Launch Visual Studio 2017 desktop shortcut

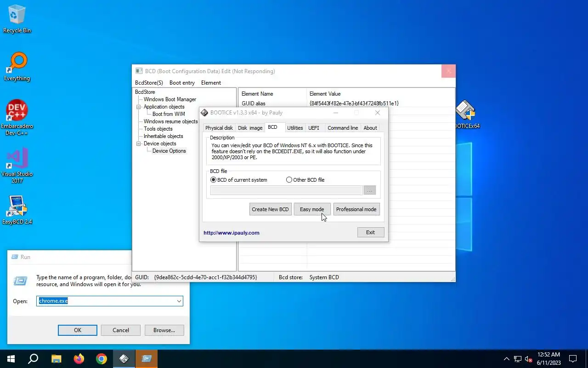click(x=17, y=166)
